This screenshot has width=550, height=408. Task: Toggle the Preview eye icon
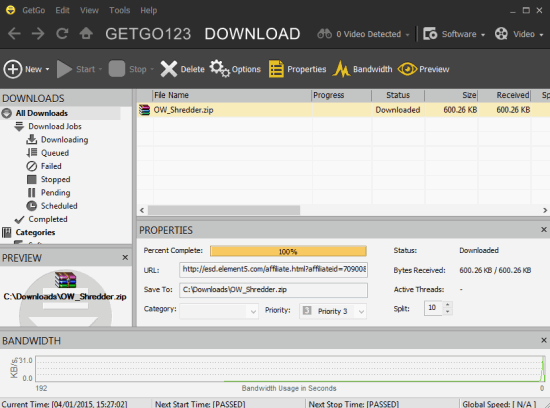click(407, 69)
